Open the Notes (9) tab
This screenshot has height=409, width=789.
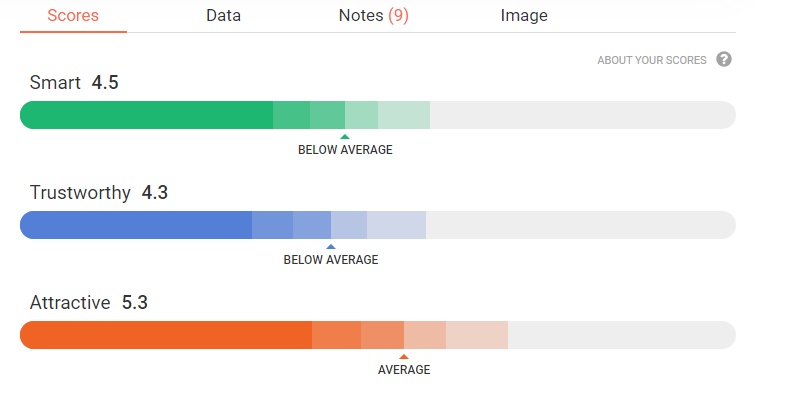373,16
